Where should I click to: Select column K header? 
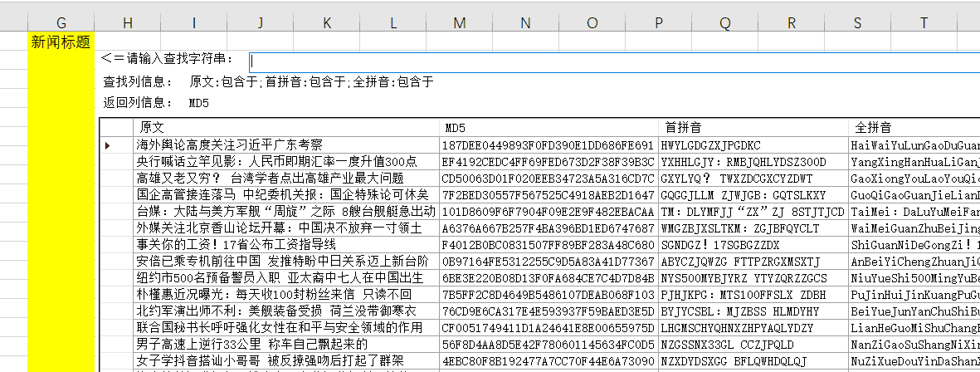point(327,23)
